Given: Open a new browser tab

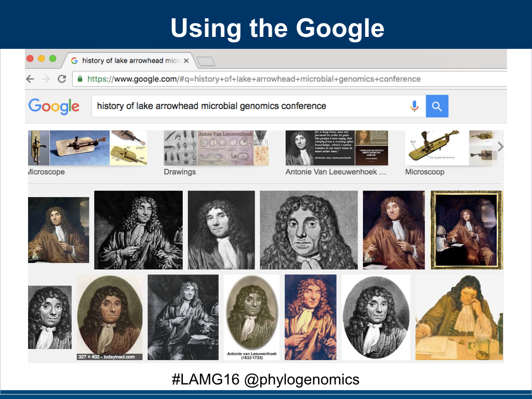Looking at the screenshot, I should pos(206,61).
